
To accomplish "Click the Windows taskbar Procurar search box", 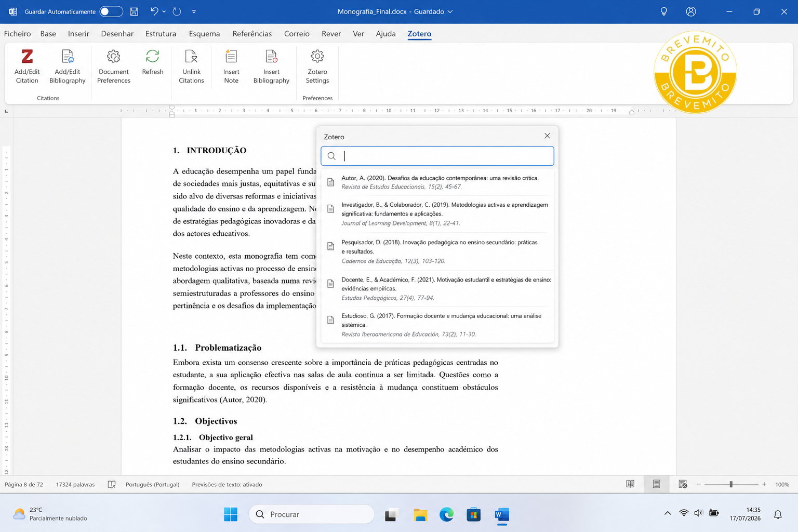I will point(312,514).
